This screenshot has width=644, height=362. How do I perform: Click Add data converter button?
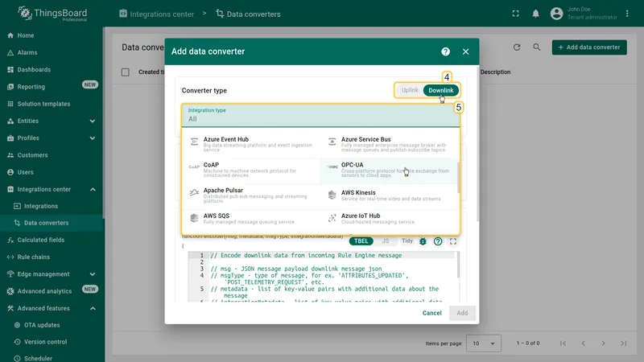[x=589, y=47]
